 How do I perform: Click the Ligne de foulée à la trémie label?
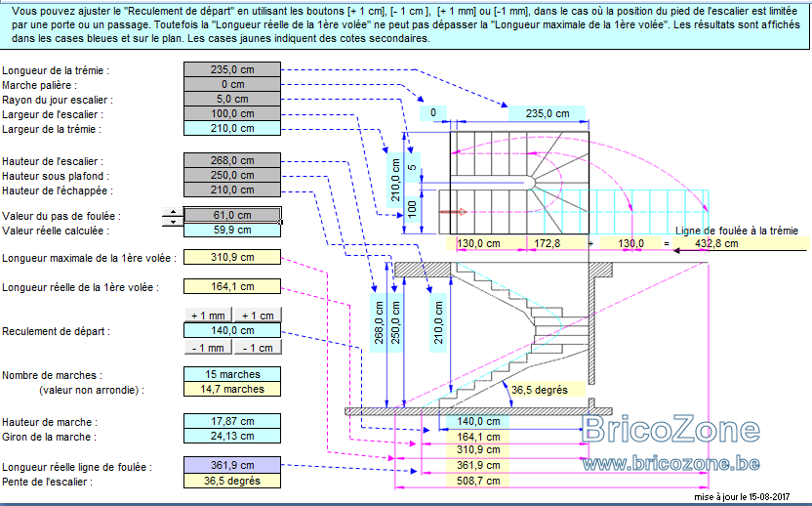coord(737,231)
